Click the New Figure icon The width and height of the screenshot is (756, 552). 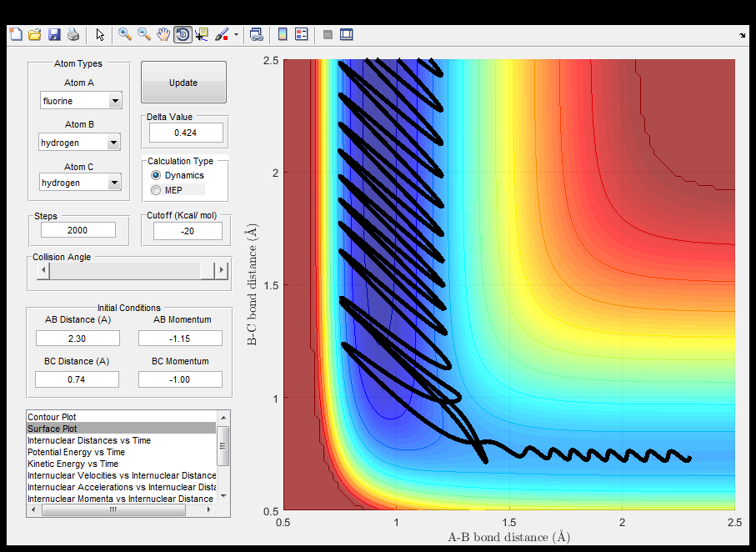point(15,34)
